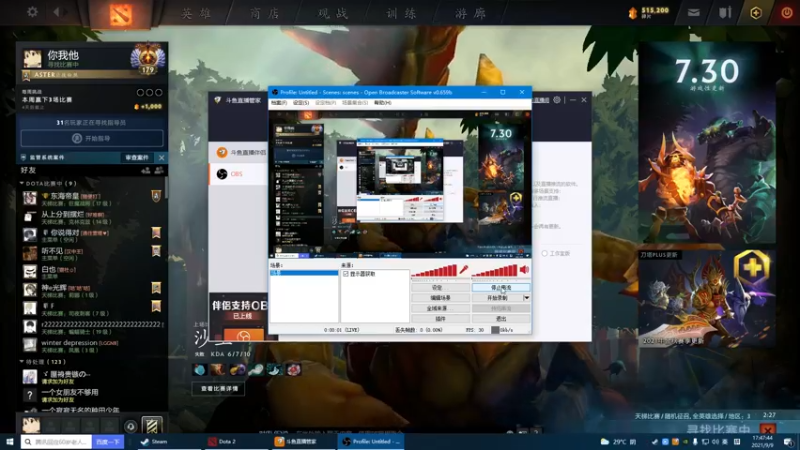Select OBS item in Douyu sidebar
800x450 pixels.
click(238, 174)
